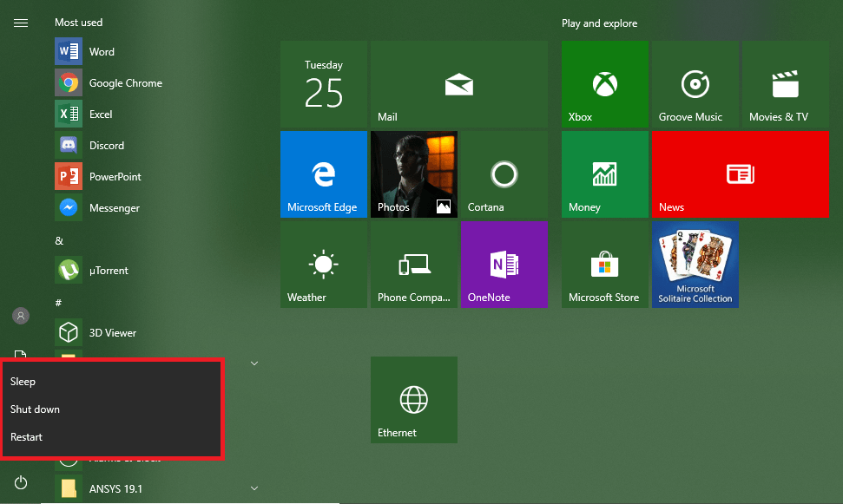Choose Restart from the power menu
The image size is (843, 504).
[112, 437]
